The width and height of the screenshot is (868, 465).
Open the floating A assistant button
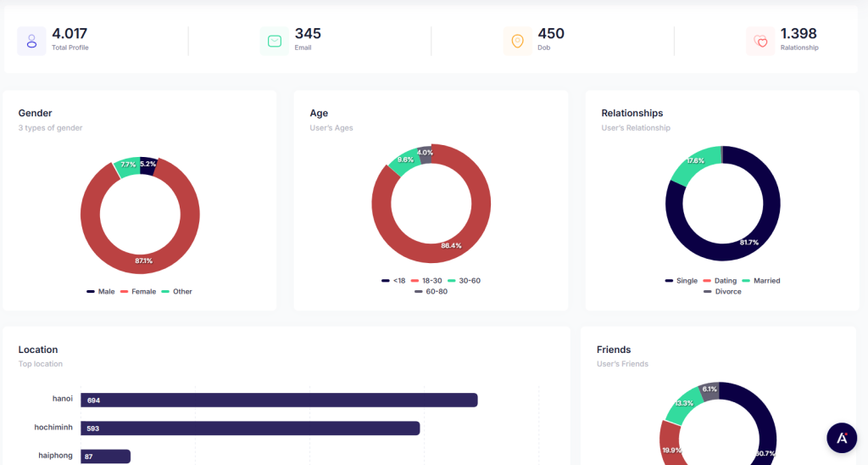tap(842, 438)
